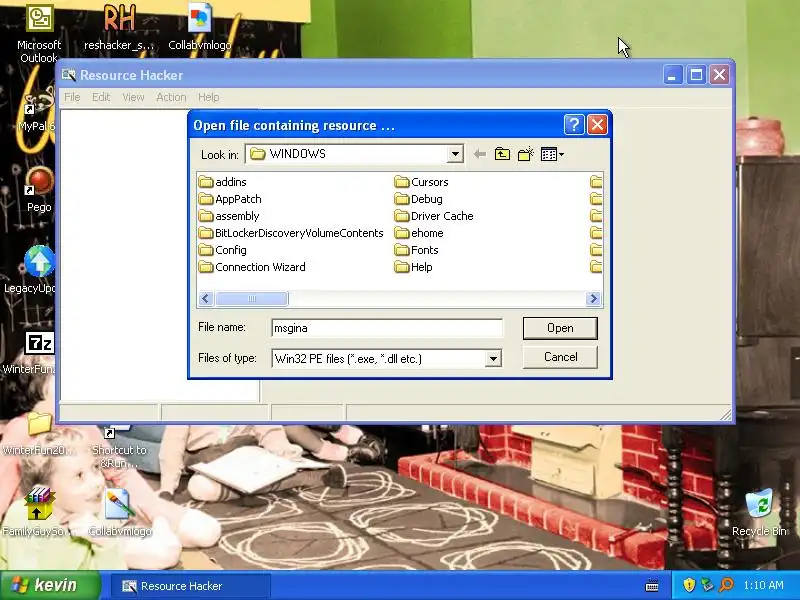This screenshot has height=600, width=800.
Task: Click the kevin Start button
Action: [49, 585]
